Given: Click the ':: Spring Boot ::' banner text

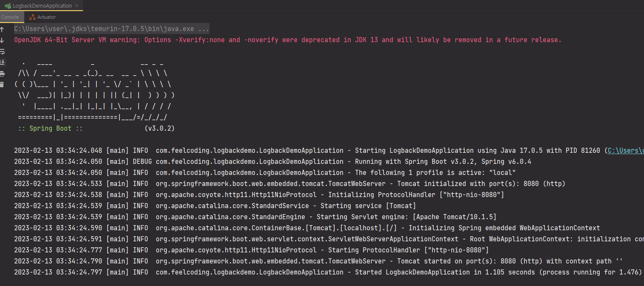Looking at the screenshot, I should tap(50, 129).
